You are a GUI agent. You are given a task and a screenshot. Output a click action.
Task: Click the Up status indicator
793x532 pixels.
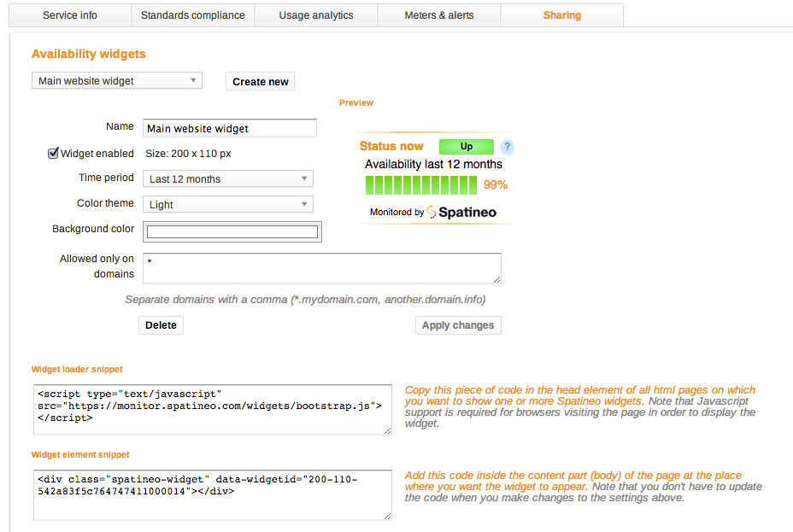click(x=467, y=147)
